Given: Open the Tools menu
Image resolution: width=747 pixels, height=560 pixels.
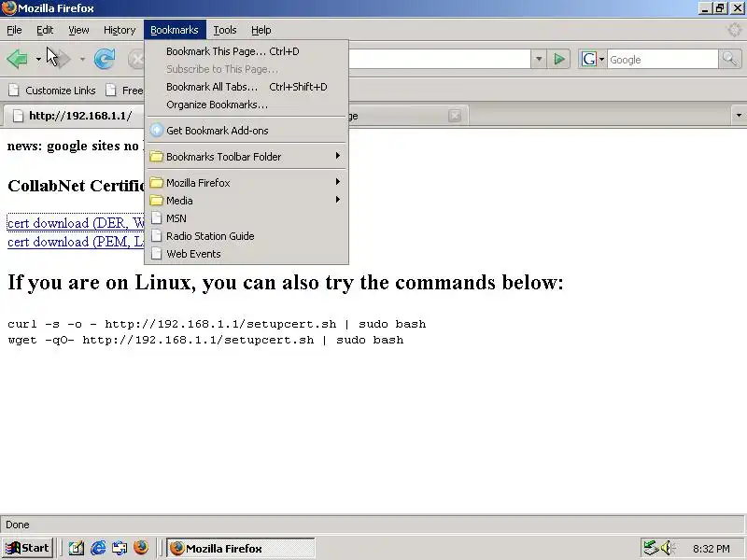Looking at the screenshot, I should coord(225,30).
